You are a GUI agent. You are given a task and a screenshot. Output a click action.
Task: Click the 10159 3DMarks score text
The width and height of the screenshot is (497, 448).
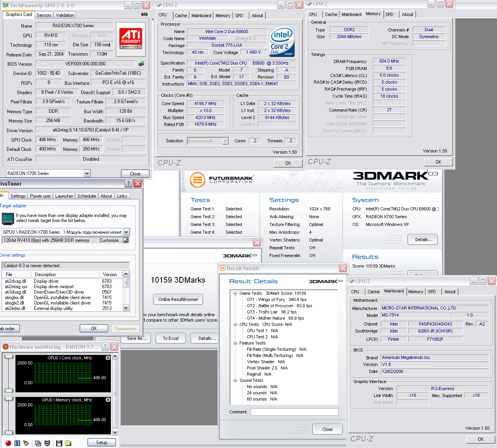[x=178, y=280]
